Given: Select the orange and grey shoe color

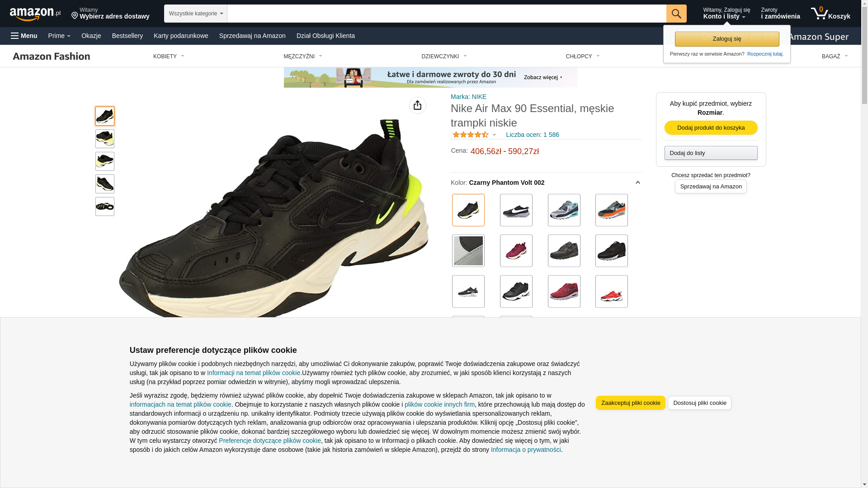Looking at the screenshot, I should (x=612, y=210).
